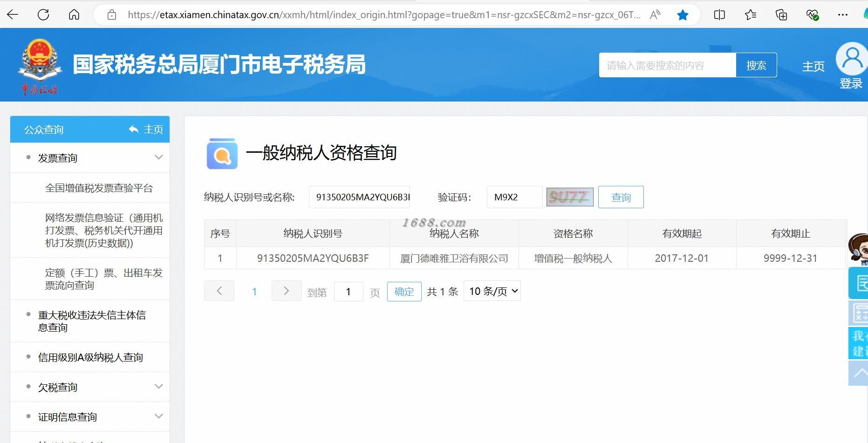Click the return arrow beside 主页 in sidebar
The height and width of the screenshot is (443, 868).
134,129
